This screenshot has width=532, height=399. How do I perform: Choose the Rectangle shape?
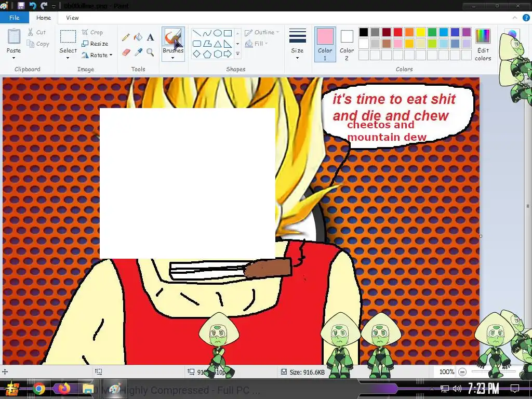228,33
